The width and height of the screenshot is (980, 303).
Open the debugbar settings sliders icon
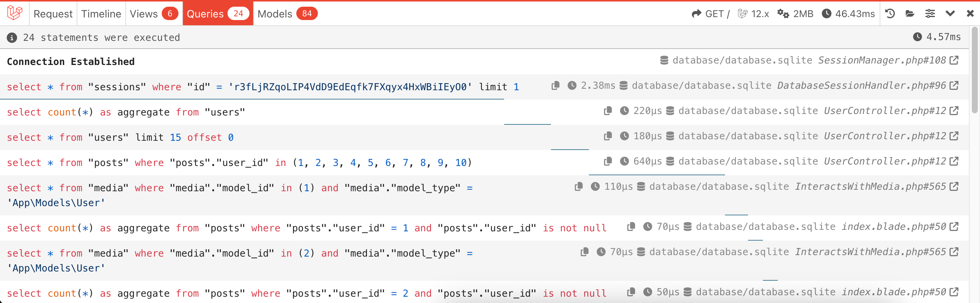930,14
